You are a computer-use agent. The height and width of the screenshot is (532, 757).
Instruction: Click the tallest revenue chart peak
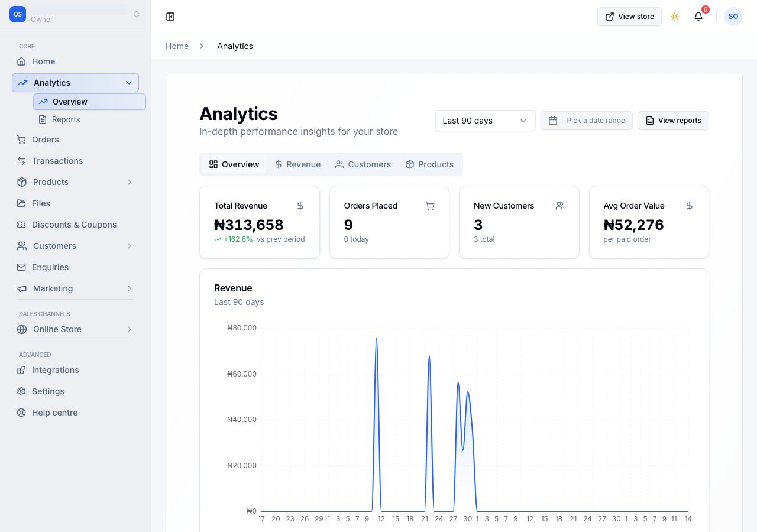376,339
